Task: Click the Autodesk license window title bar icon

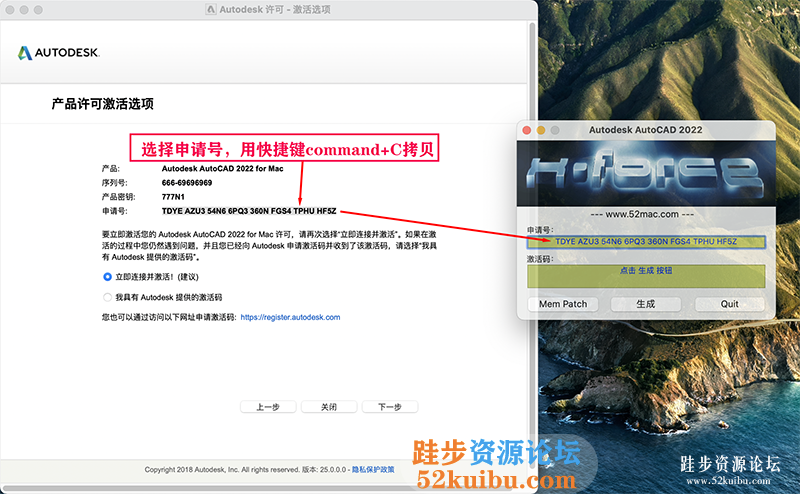Action: (211, 9)
